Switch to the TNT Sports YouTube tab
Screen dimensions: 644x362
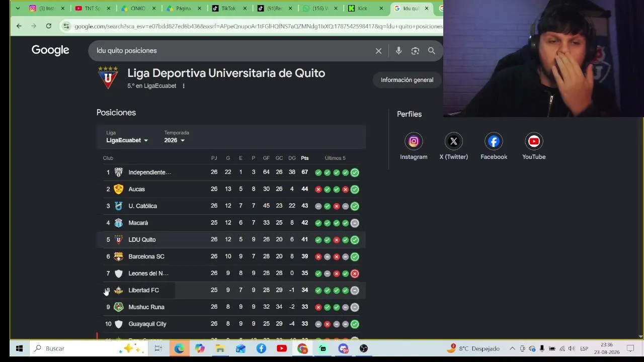(x=92, y=9)
